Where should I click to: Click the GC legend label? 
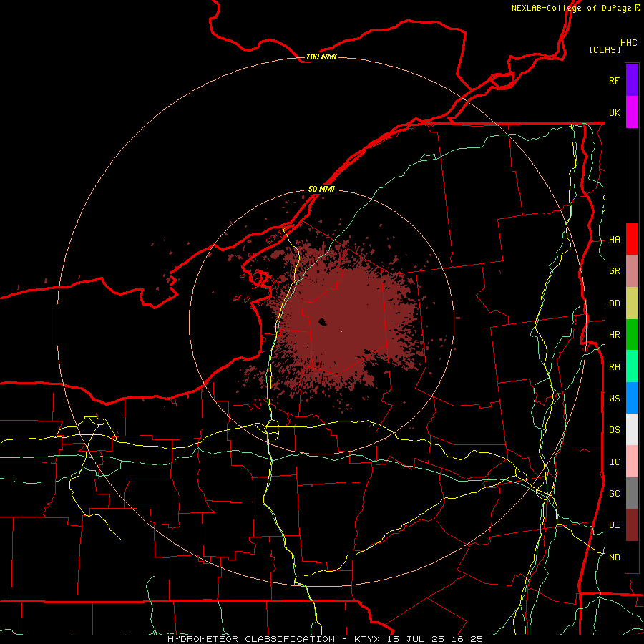tap(614, 494)
